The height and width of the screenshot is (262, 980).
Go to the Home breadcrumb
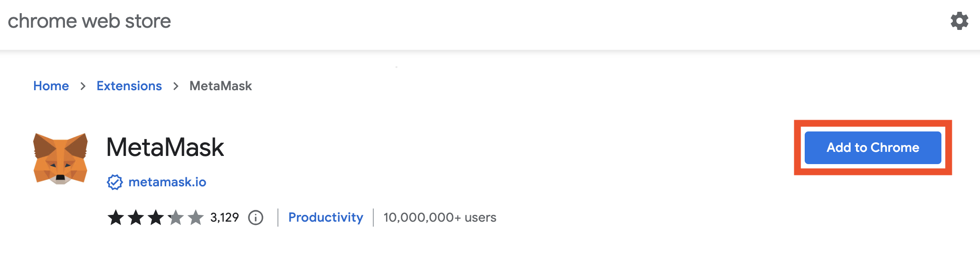[51, 86]
